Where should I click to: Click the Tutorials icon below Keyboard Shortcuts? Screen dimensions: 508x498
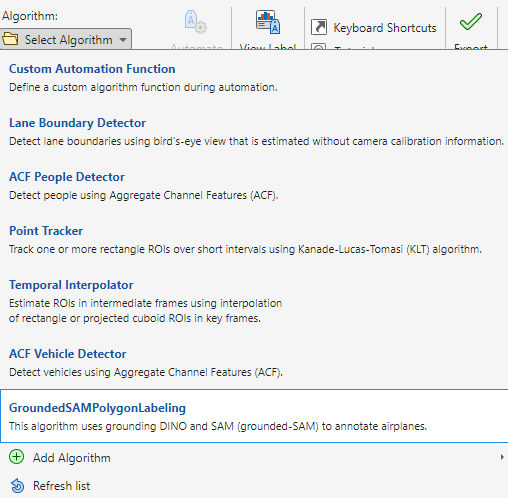tap(319, 47)
